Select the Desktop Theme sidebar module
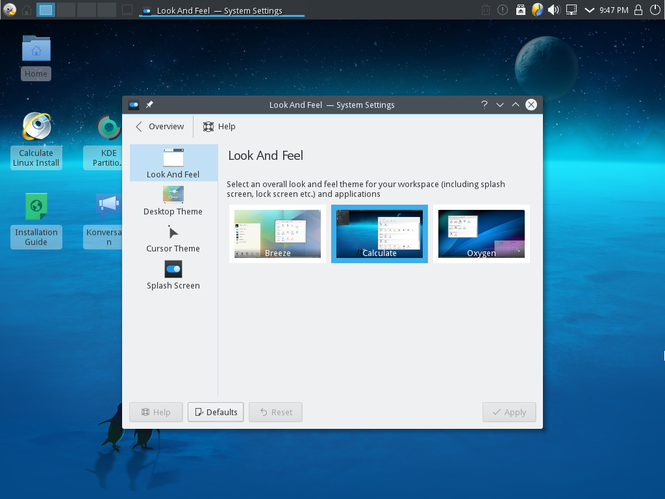Image resolution: width=665 pixels, height=499 pixels. 173,201
